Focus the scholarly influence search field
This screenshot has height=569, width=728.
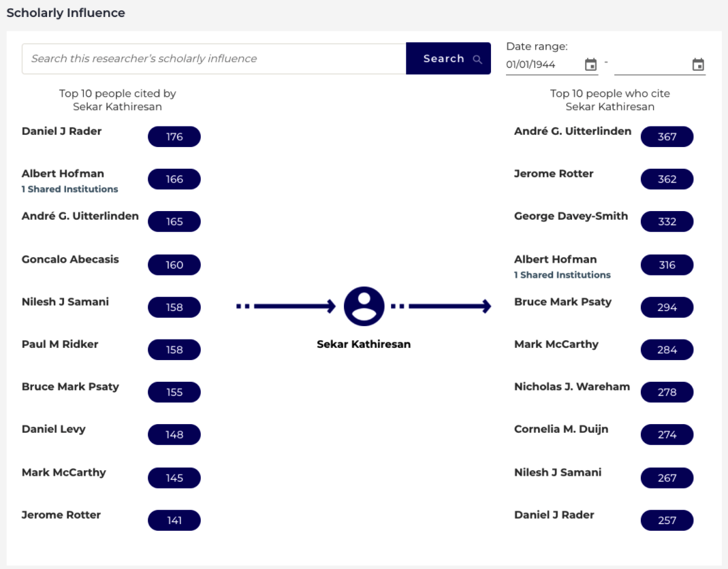tap(214, 59)
